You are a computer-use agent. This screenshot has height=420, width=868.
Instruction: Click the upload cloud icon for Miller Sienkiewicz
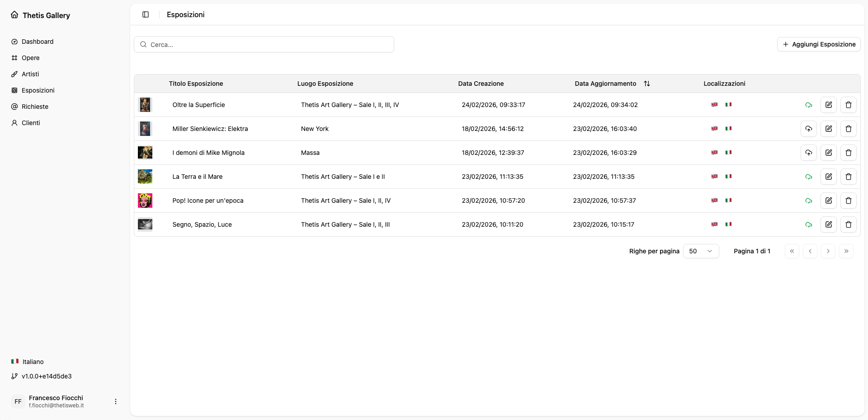(808, 129)
